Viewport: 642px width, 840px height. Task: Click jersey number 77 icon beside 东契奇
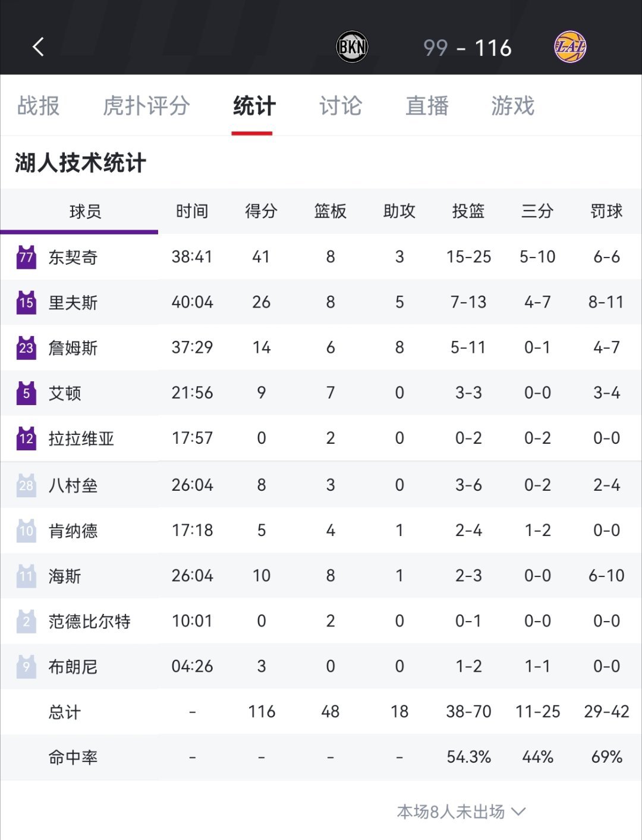coord(24,257)
